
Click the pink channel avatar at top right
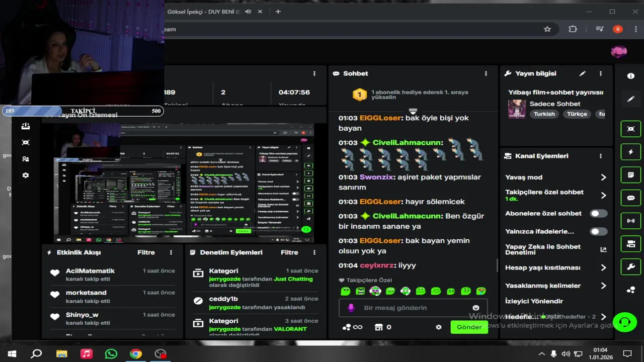[x=619, y=51]
